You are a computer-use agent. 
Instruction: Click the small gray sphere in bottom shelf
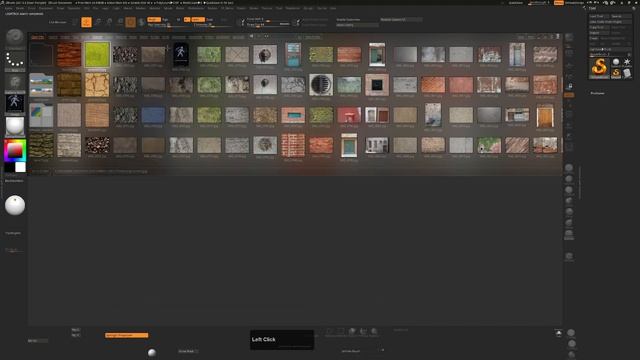152,352
